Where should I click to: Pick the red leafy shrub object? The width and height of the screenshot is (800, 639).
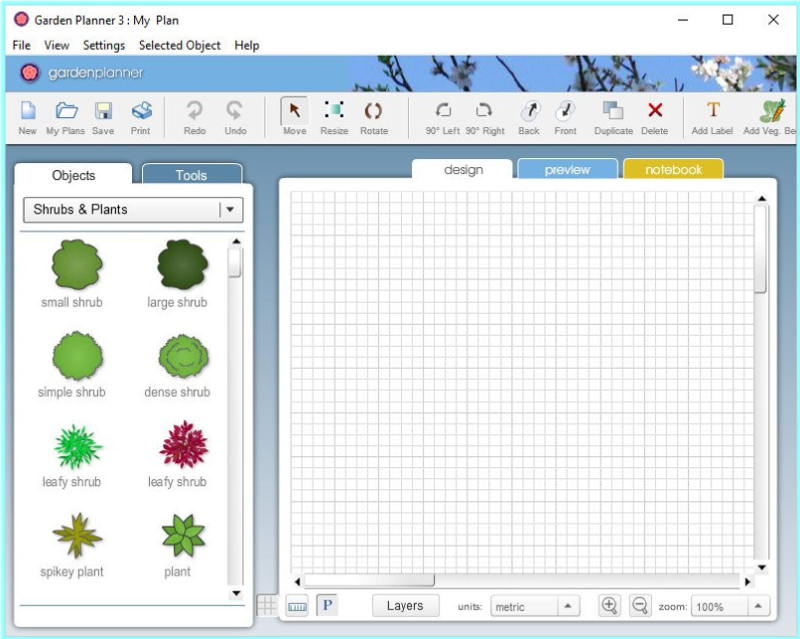click(184, 445)
